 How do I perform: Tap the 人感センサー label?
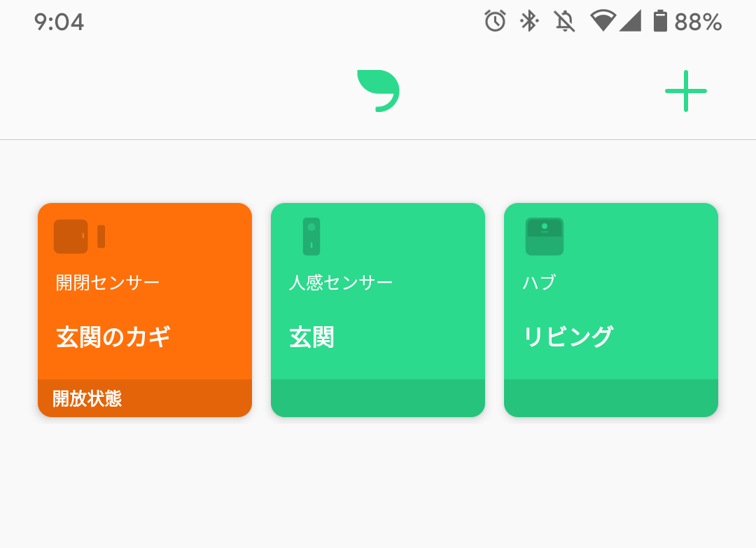click(341, 283)
